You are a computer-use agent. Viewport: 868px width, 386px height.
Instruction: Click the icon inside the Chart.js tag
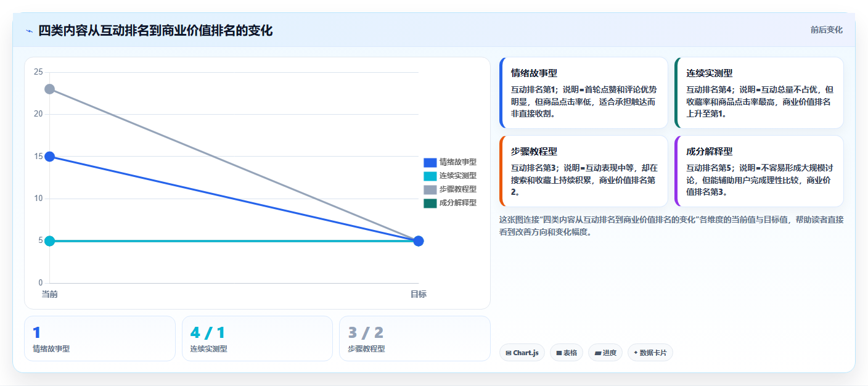[508, 353]
